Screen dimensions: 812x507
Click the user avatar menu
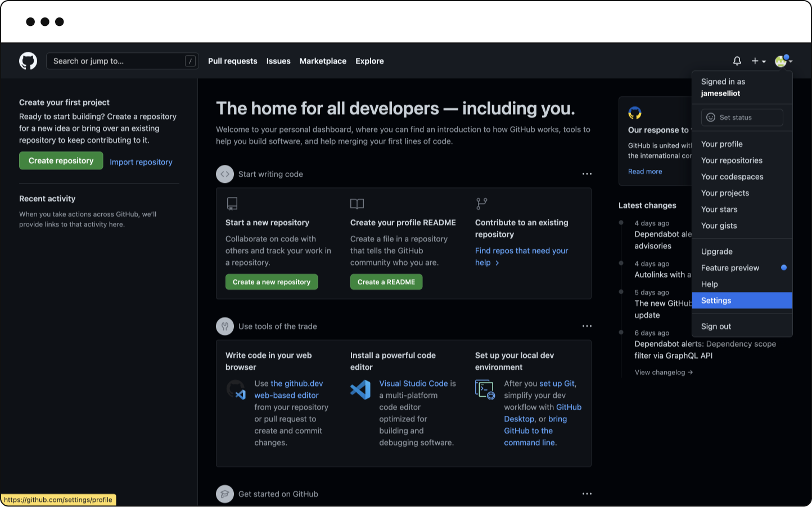pos(783,61)
